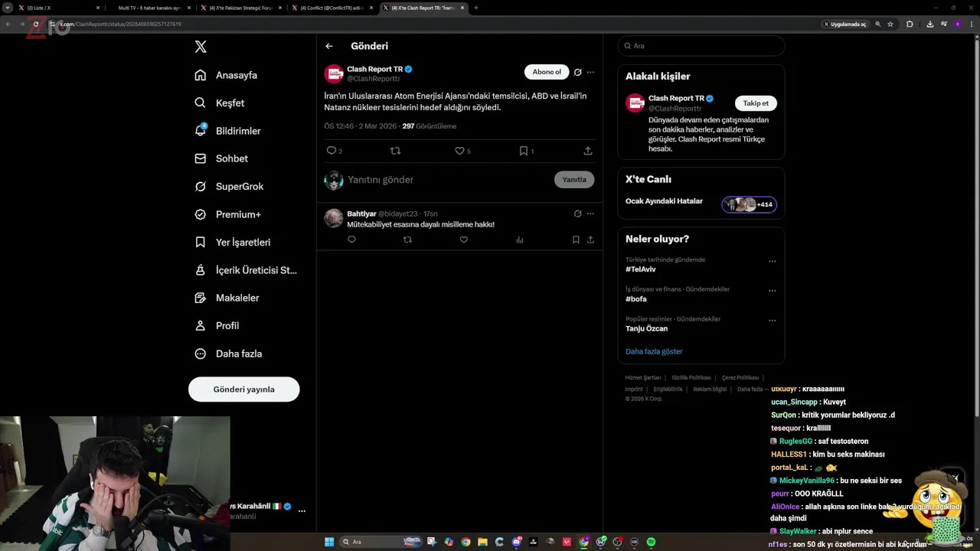This screenshot has width=980, height=551.
Task: Like Bahtiyar's reply
Action: [463, 240]
